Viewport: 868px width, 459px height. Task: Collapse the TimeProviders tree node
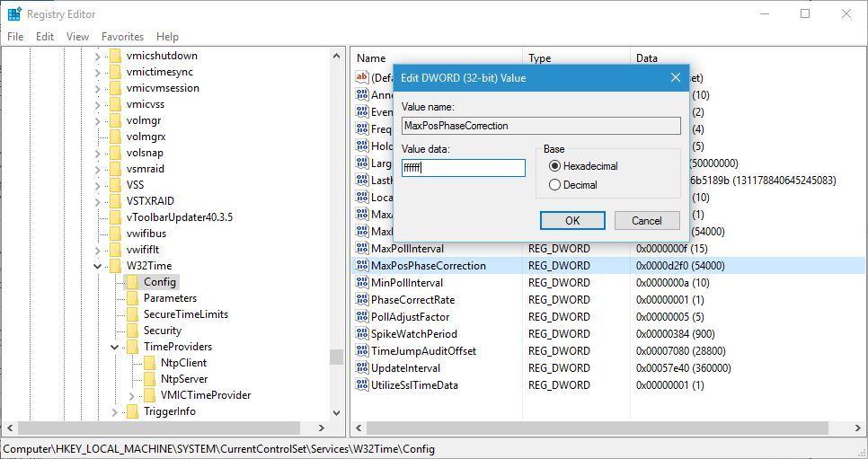pyautogui.click(x=115, y=347)
